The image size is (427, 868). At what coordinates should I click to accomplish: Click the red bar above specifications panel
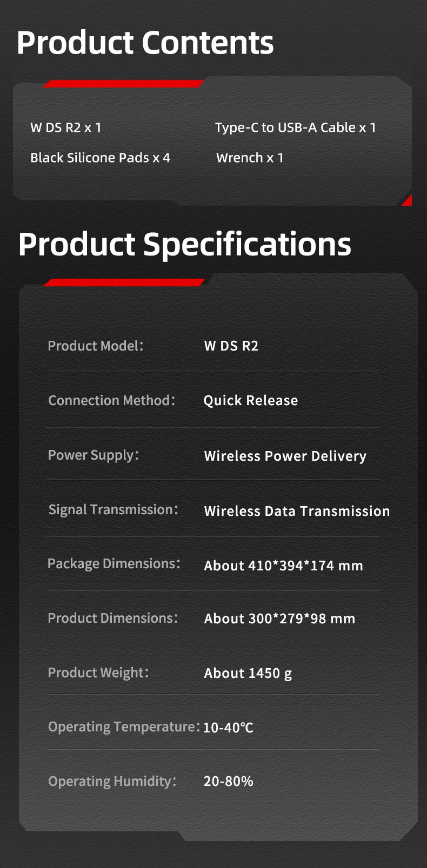(x=124, y=282)
